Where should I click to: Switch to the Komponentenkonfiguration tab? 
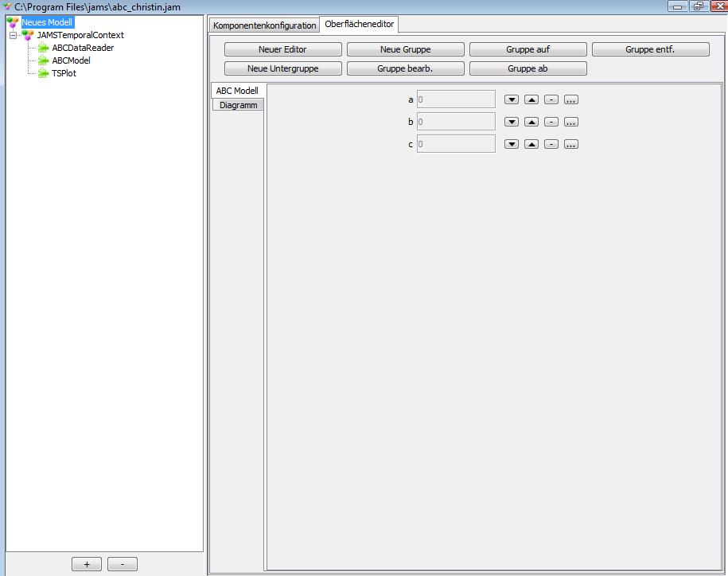[x=264, y=25]
